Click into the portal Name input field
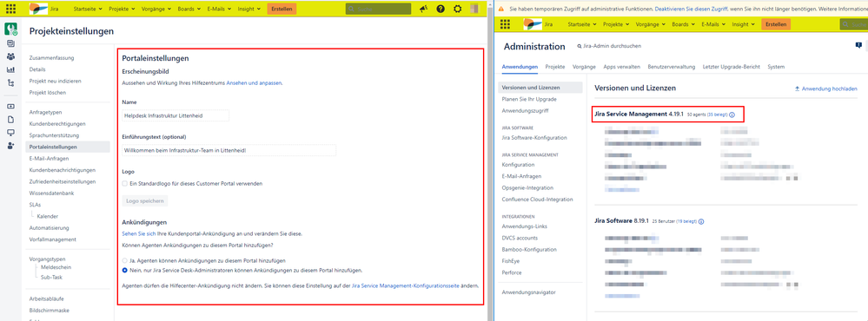 (176, 115)
